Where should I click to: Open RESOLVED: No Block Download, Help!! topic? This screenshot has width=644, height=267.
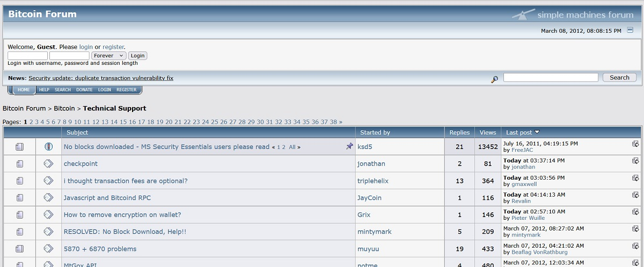(125, 232)
